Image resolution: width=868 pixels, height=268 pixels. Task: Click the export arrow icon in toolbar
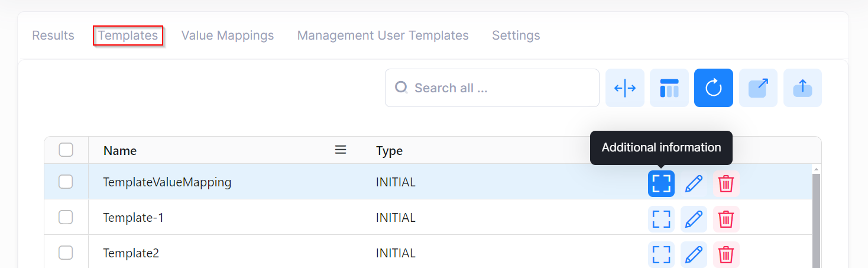pyautogui.click(x=758, y=88)
